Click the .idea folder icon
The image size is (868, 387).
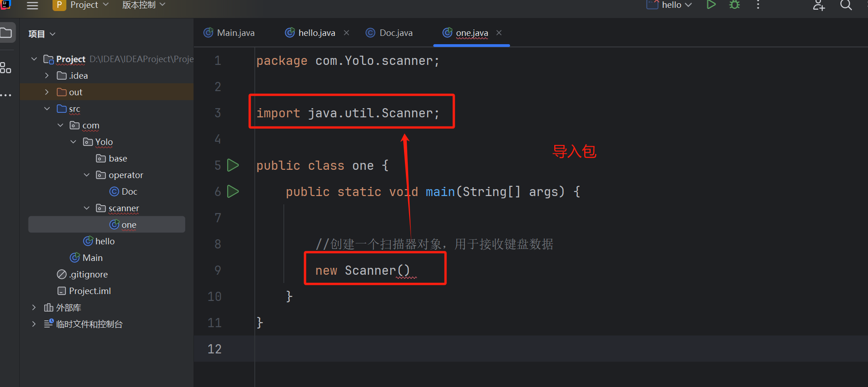pyautogui.click(x=62, y=75)
